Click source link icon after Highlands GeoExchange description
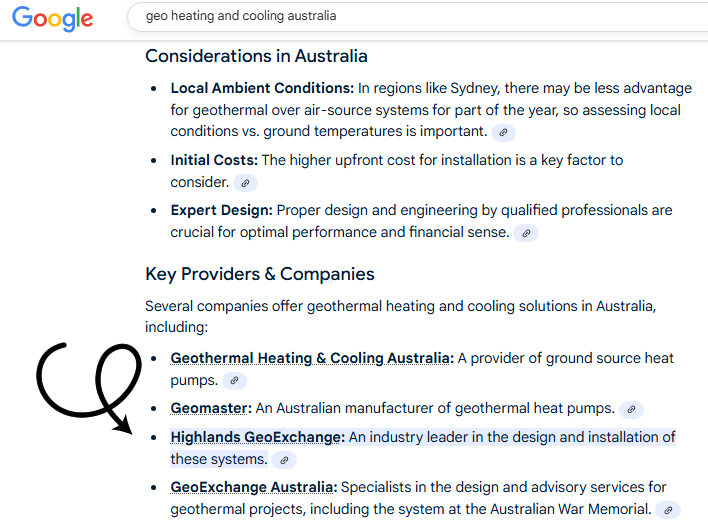The image size is (708, 530). [x=284, y=460]
